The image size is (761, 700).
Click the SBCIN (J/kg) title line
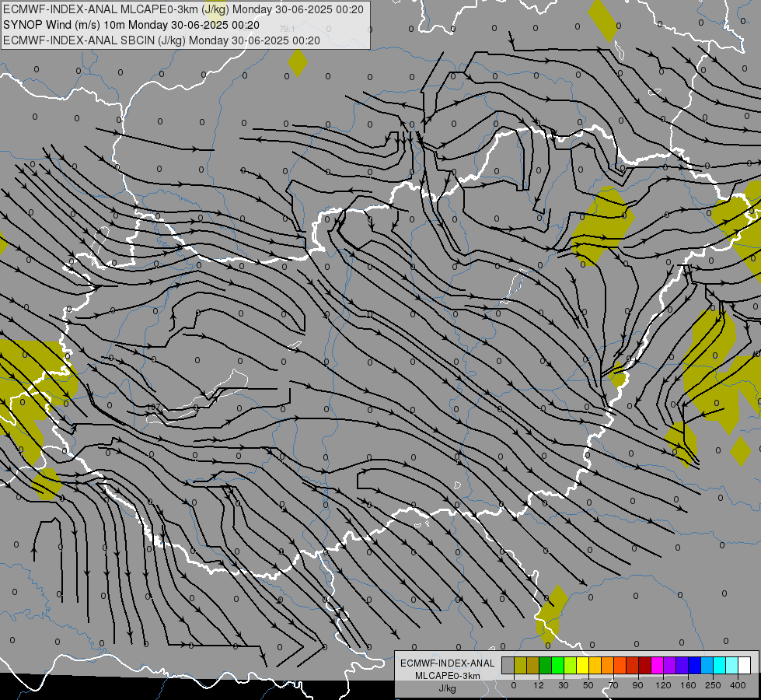[x=161, y=40]
